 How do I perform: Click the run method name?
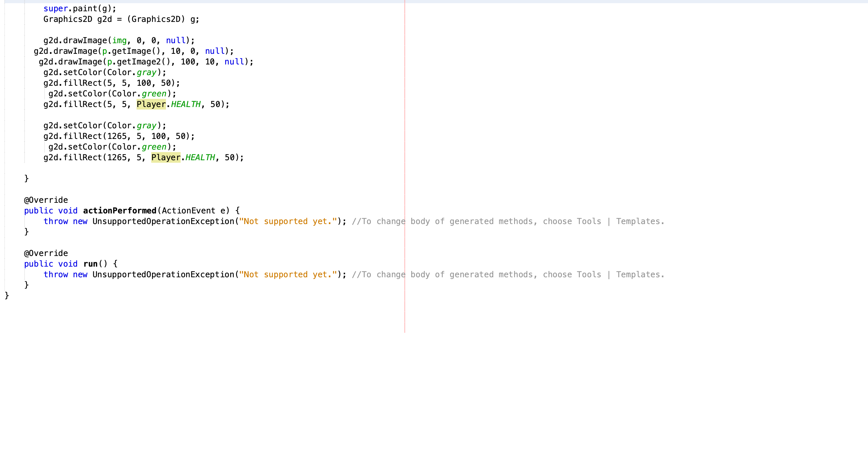90,264
